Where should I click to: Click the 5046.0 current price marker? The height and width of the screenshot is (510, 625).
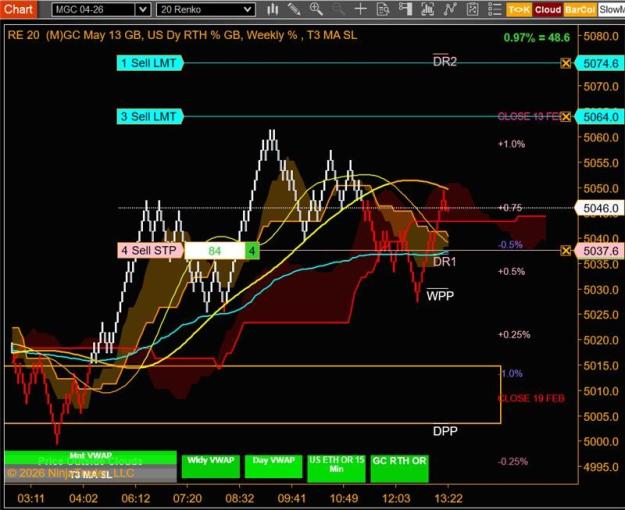pyautogui.click(x=600, y=208)
